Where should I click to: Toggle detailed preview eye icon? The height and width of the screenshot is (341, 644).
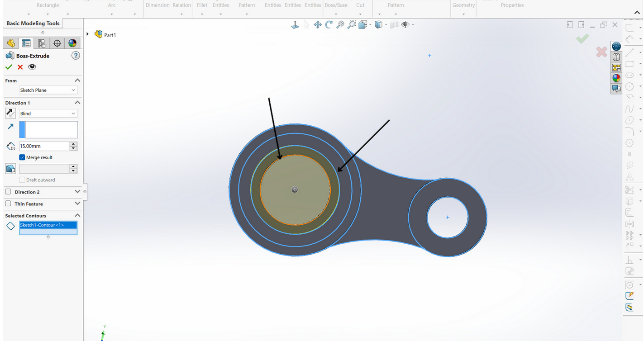32,67
